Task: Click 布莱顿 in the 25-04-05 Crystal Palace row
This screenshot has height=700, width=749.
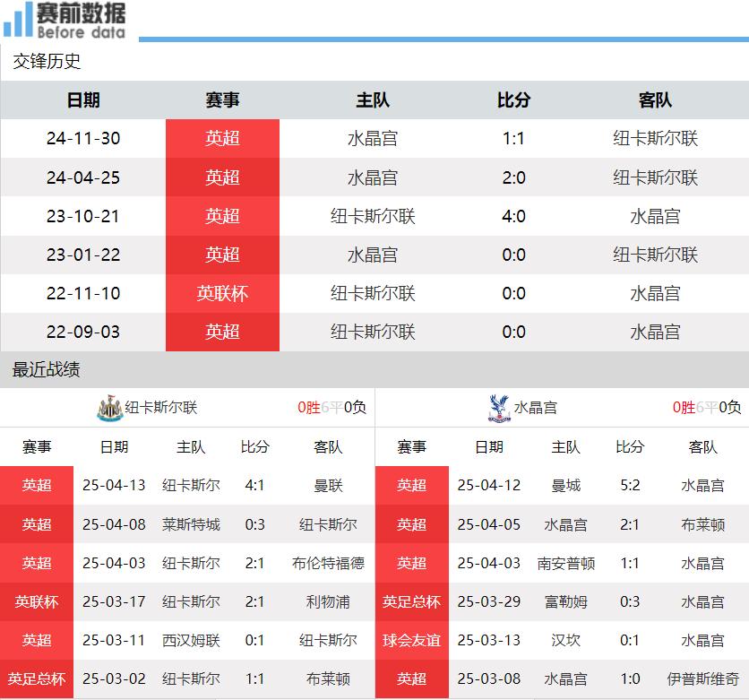Action: (x=703, y=524)
